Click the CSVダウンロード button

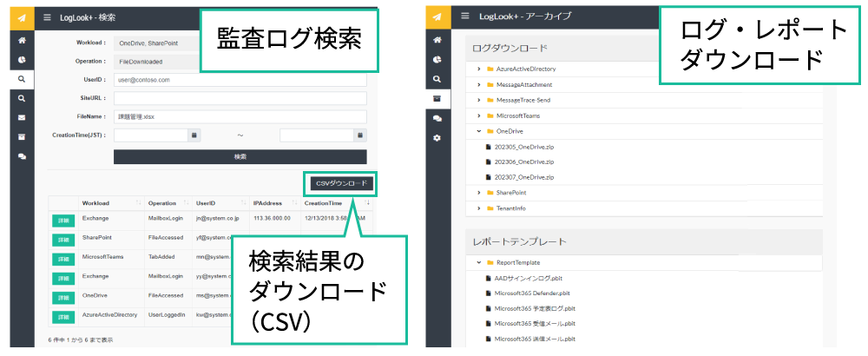[x=341, y=183]
